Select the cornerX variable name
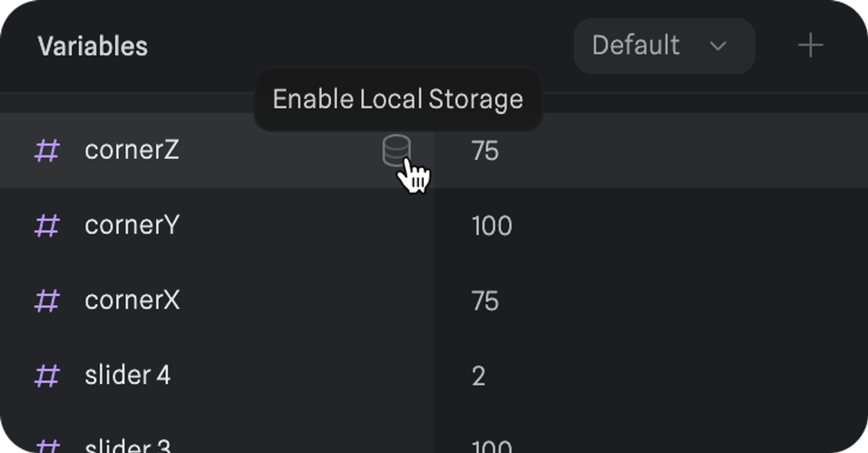 point(132,300)
